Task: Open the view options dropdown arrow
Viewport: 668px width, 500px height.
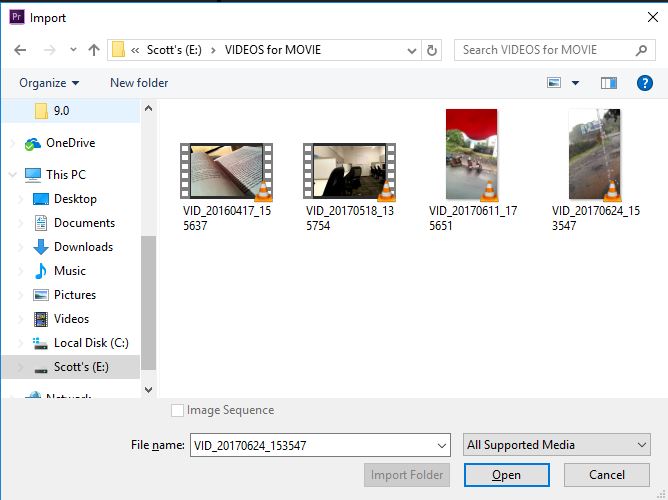Action: (575, 83)
